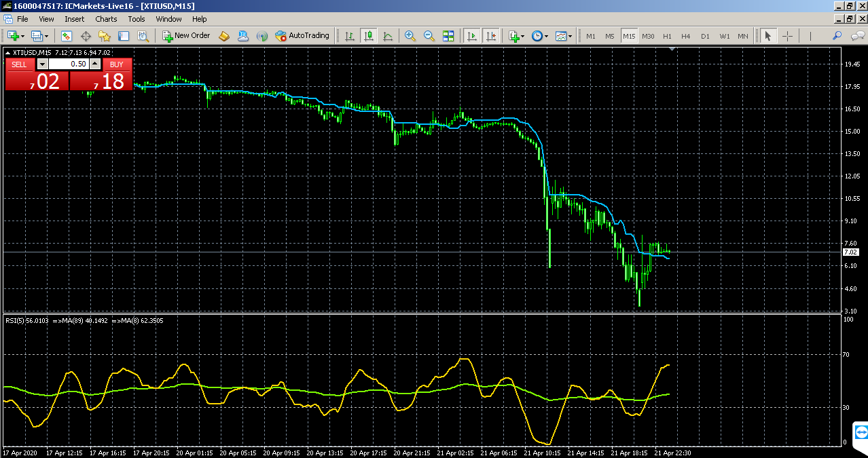
Task: Zoom out of the chart
Action: pyautogui.click(x=429, y=36)
